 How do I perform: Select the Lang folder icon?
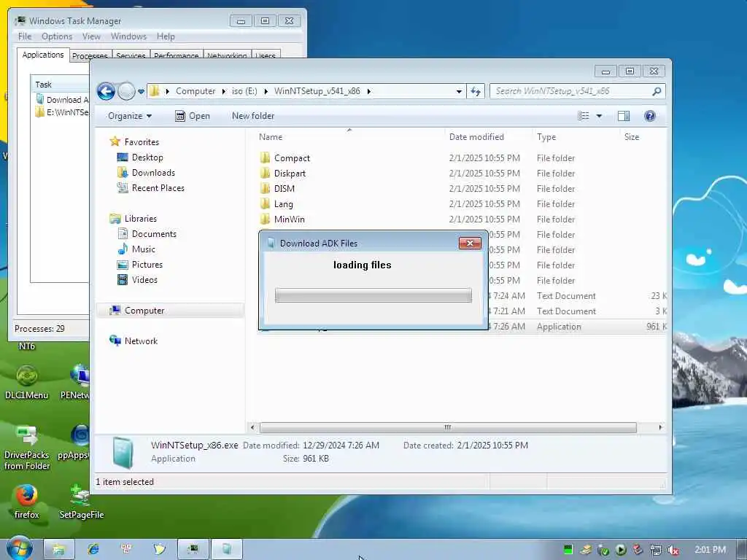[266, 203]
